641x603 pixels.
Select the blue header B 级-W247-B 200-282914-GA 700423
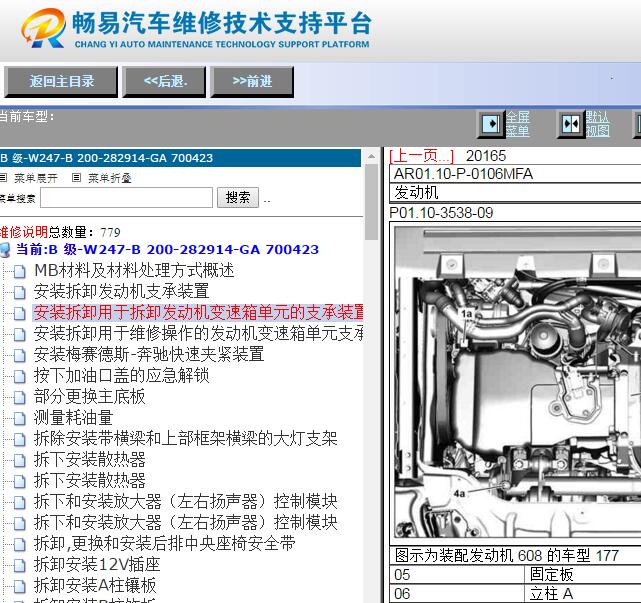180,158
